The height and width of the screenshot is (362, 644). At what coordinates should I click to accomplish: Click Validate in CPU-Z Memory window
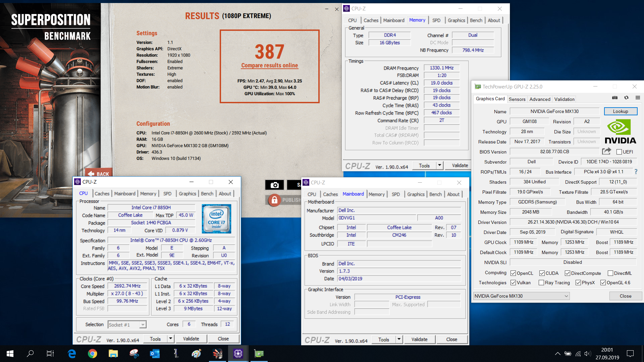(460, 165)
